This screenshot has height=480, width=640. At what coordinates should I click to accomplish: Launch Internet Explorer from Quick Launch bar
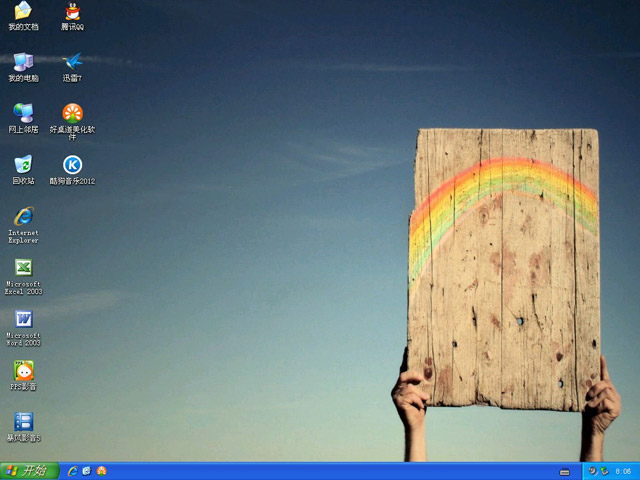click(x=73, y=471)
